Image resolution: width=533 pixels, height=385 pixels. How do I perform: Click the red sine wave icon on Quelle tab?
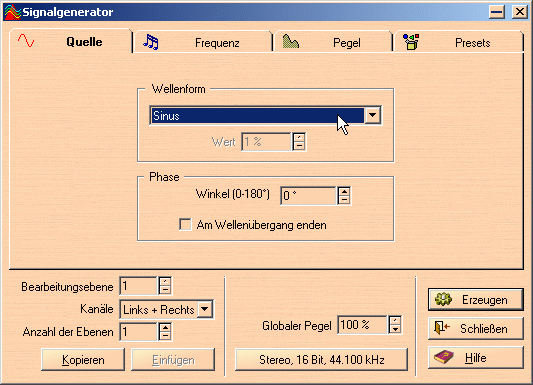tap(26, 41)
